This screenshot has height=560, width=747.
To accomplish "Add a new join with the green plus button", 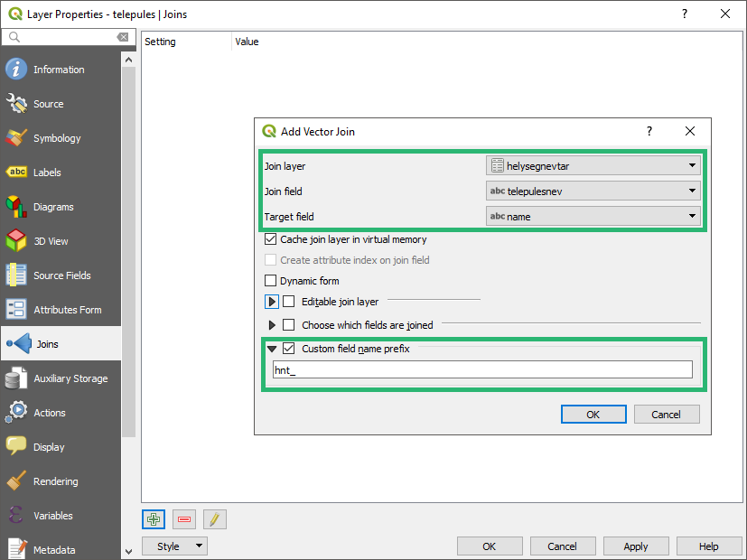I will (x=154, y=519).
